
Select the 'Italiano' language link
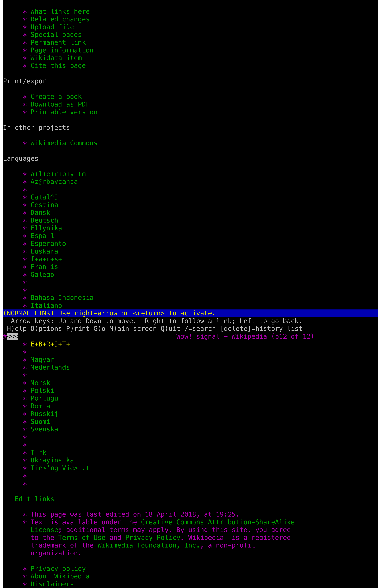point(46,306)
